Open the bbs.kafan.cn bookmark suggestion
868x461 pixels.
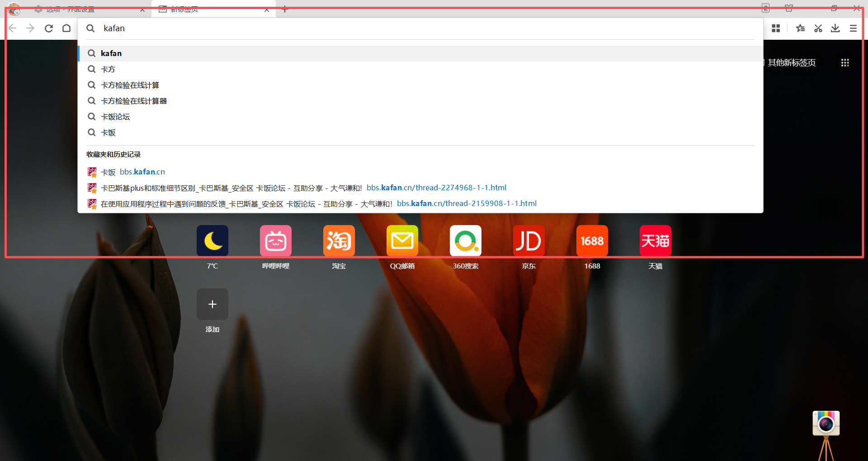[142, 172]
